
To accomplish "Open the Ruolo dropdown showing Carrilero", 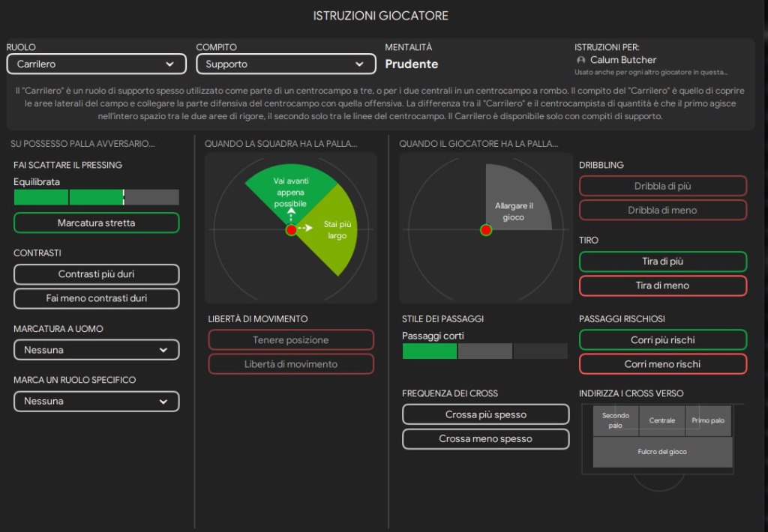I will (95, 64).
